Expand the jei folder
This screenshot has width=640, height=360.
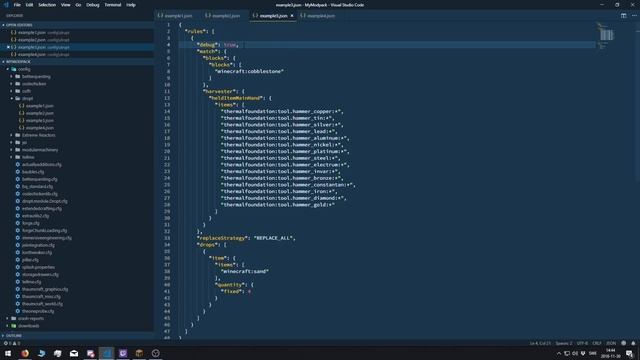click(12, 142)
